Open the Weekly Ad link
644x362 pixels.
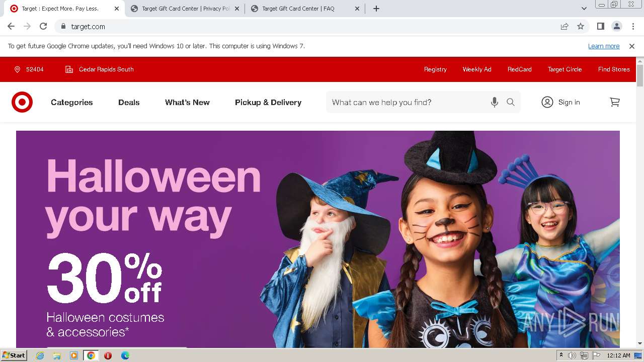[x=477, y=69]
